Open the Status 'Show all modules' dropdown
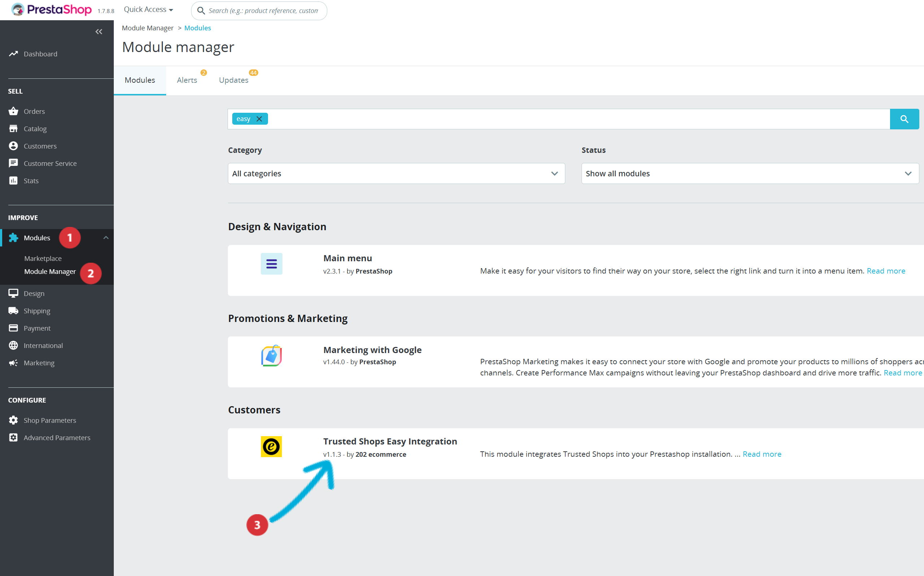924x576 pixels. coord(750,174)
